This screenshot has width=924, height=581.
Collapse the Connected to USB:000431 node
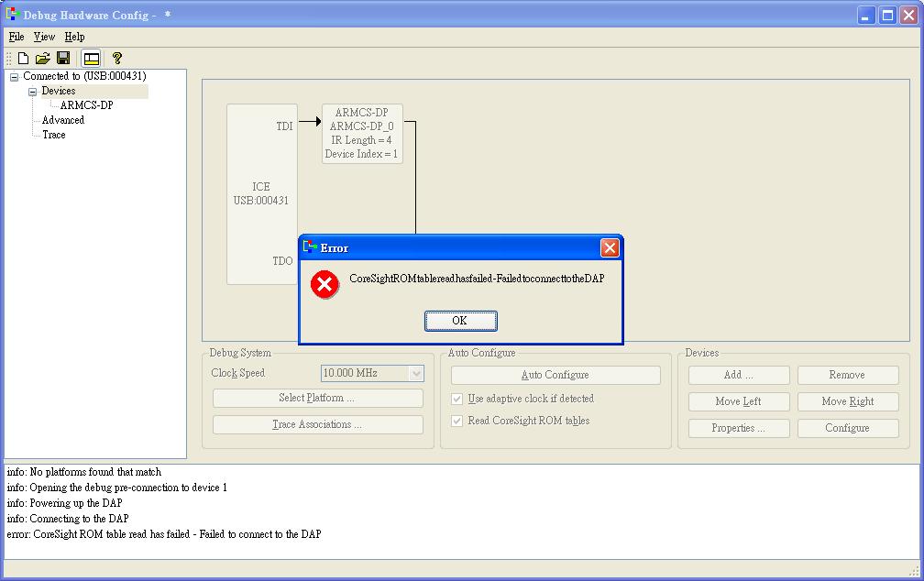[14, 77]
